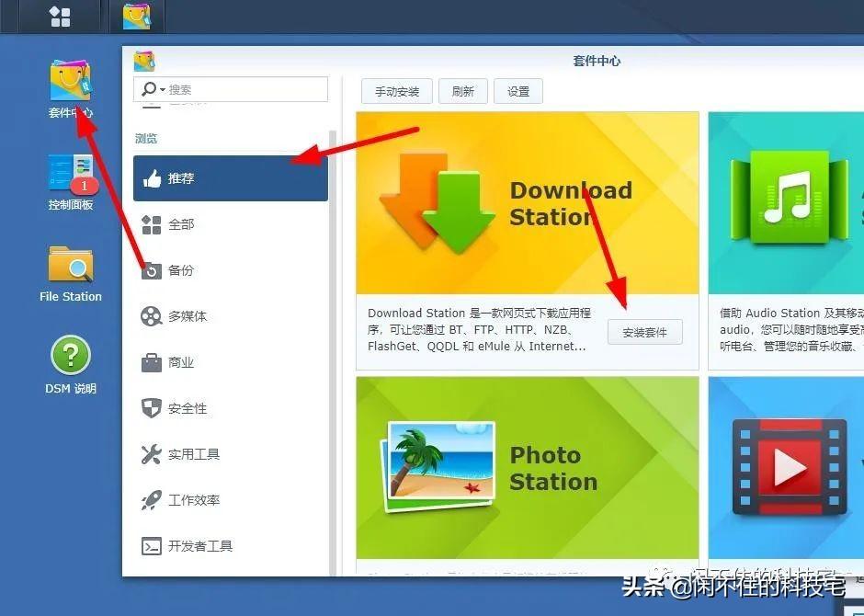Open the main menu grid icon in taskbar
864x616 pixels.
(x=60, y=17)
